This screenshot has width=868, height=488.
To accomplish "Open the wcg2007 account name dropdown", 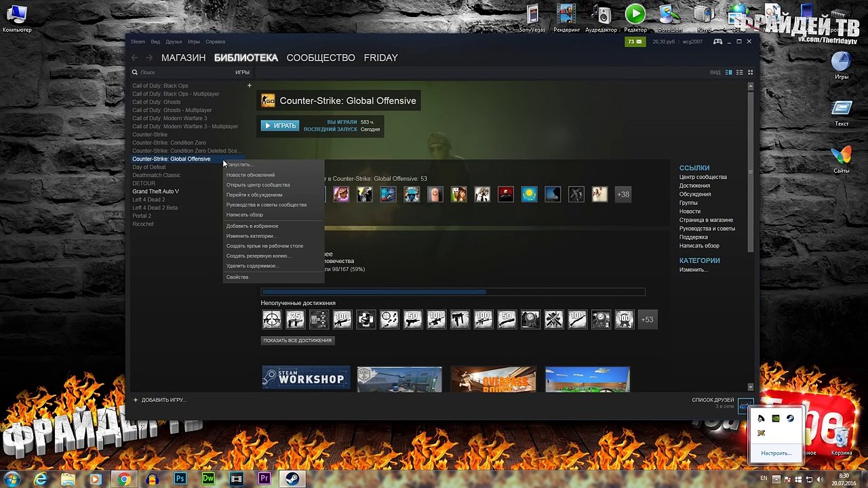I will click(692, 41).
